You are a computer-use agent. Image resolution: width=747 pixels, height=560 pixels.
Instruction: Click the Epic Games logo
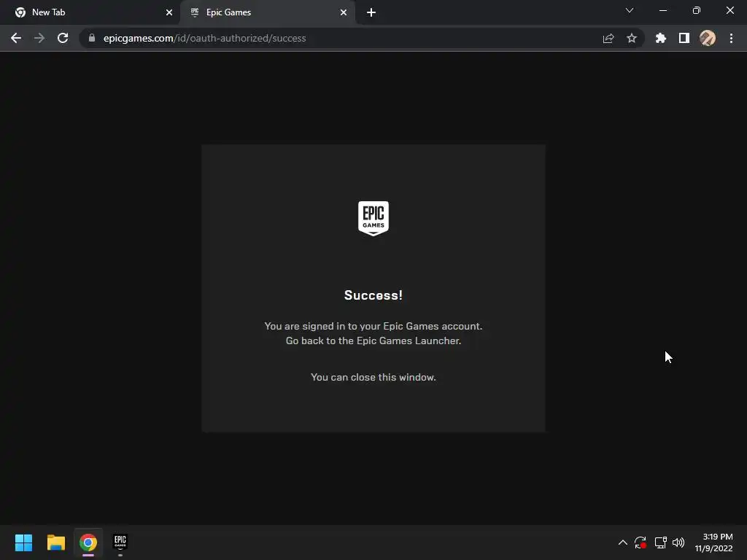373,218
